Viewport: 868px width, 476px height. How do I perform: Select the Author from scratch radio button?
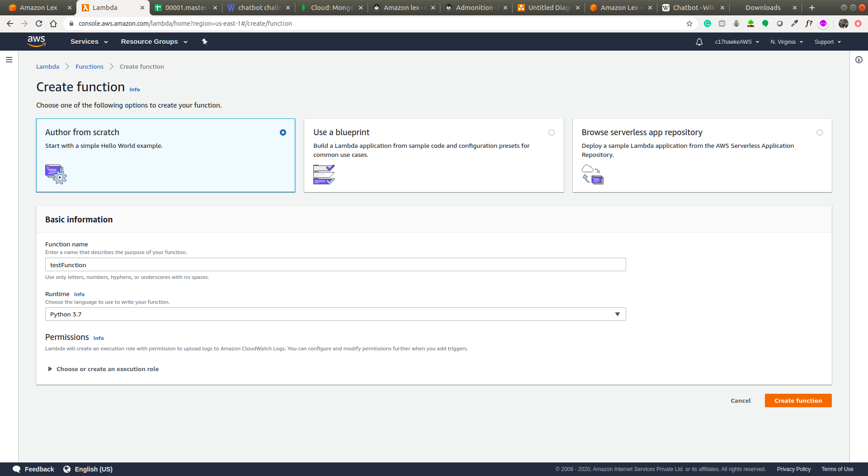[283, 132]
